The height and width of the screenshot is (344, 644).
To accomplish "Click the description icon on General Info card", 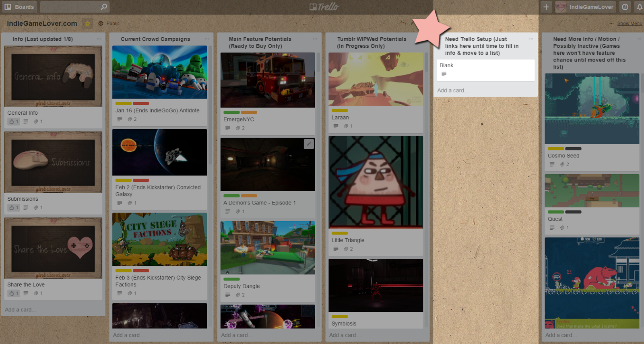I will pos(26,122).
